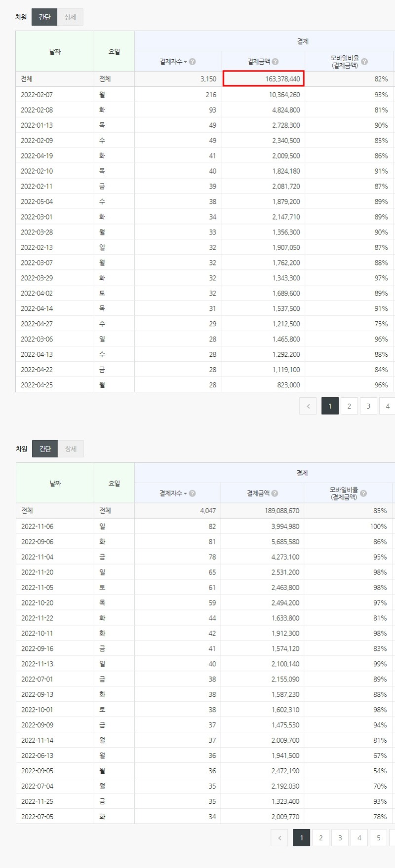Switch lower table dimension to 상세
395x868 pixels.
71,449
